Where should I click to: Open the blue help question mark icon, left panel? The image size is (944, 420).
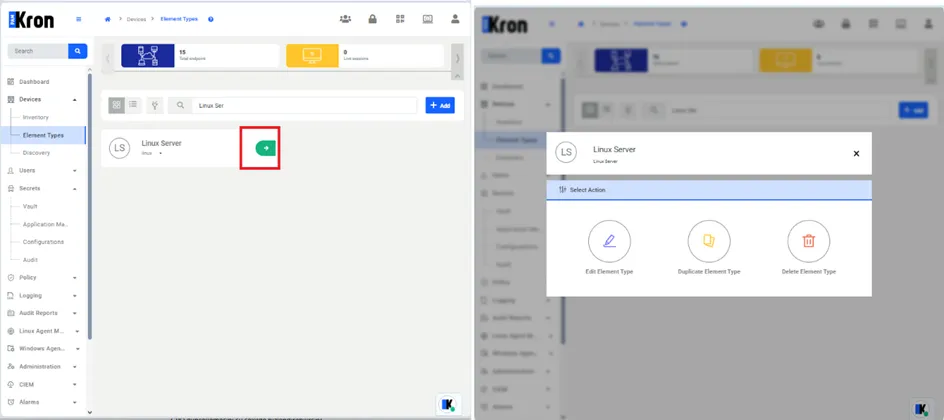(x=211, y=19)
